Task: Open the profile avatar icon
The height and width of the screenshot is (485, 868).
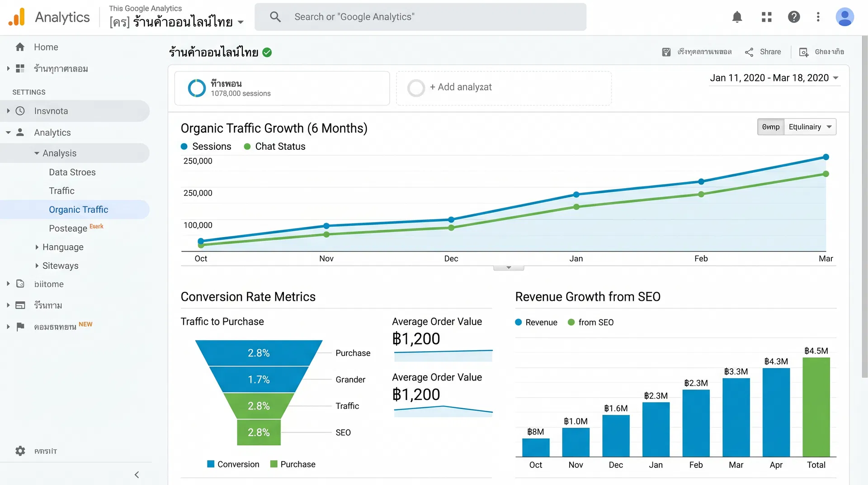Action: coord(845,17)
